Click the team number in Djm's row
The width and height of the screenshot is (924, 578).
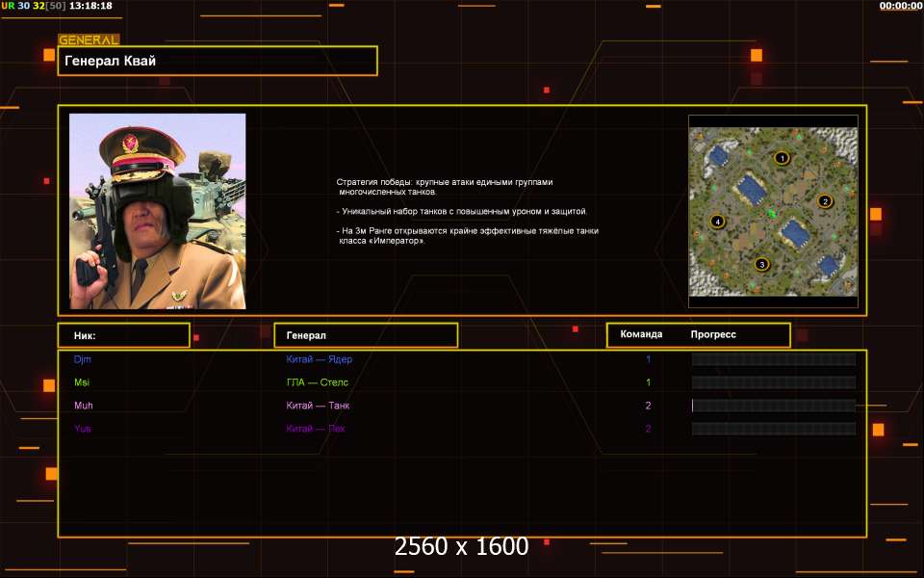648,359
